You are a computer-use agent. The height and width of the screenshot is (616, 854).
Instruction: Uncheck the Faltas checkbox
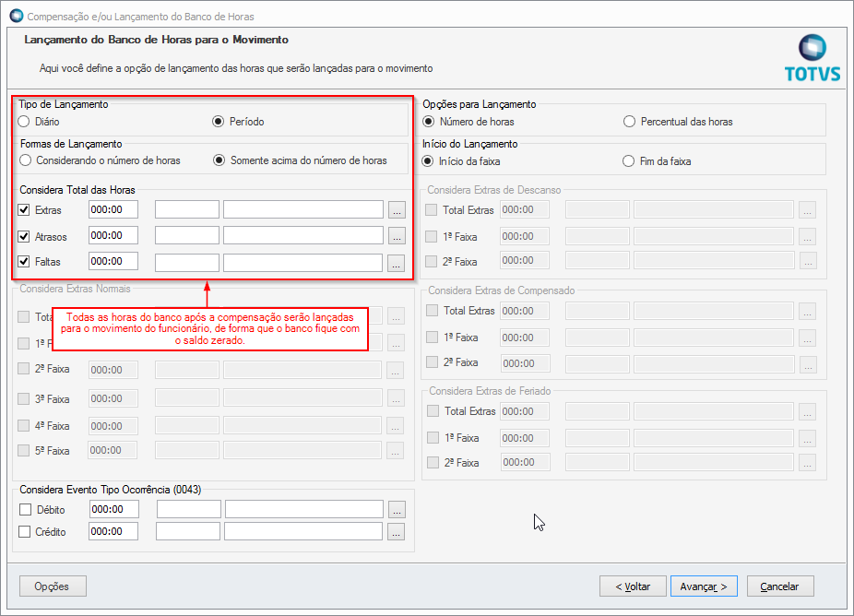[23, 262]
